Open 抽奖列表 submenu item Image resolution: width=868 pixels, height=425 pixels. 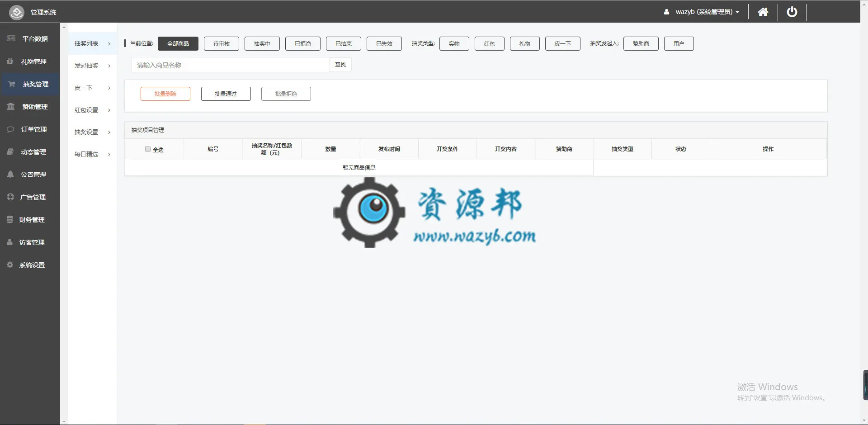[92, 43]
